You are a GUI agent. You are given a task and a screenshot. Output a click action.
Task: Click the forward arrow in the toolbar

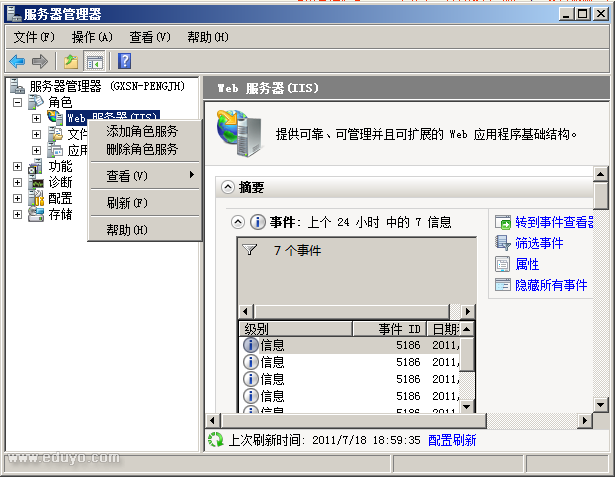(39, 62)
